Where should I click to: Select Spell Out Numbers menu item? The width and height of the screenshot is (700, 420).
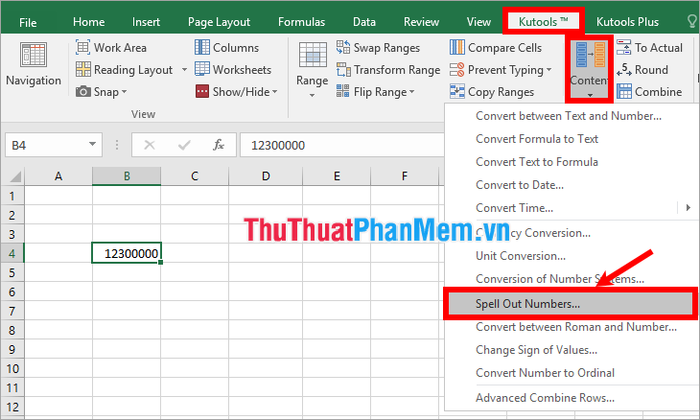tap(571, 304)
